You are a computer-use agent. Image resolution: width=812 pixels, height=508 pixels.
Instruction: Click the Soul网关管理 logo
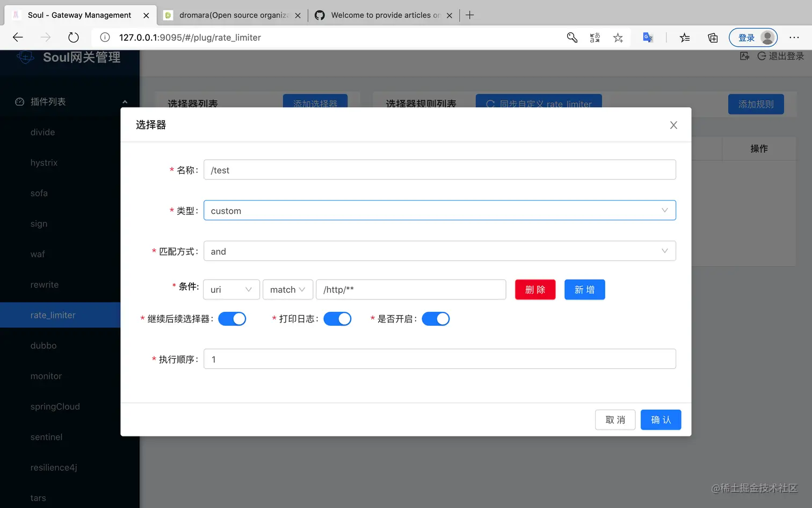[x=68, y=57]
